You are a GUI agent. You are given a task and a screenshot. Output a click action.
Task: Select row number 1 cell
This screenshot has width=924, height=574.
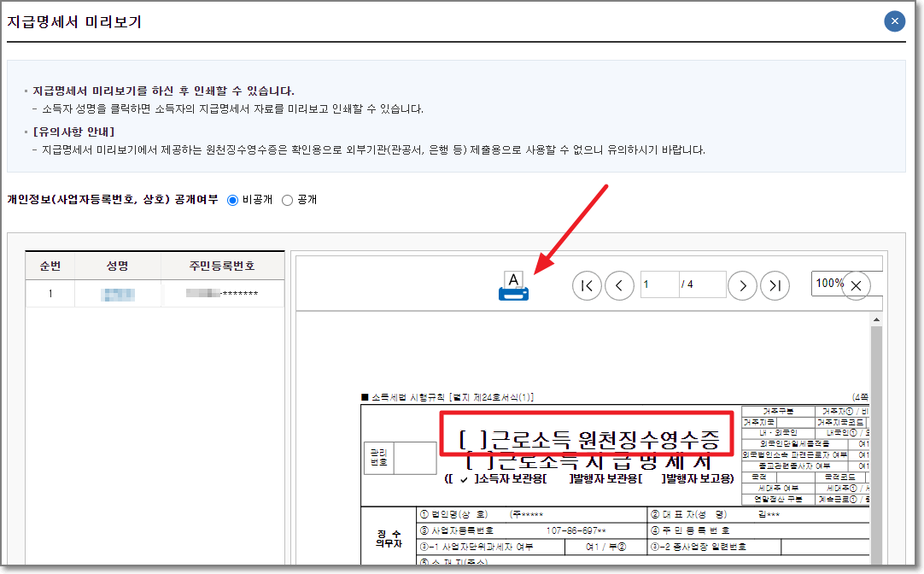click(x=50, y=294)
